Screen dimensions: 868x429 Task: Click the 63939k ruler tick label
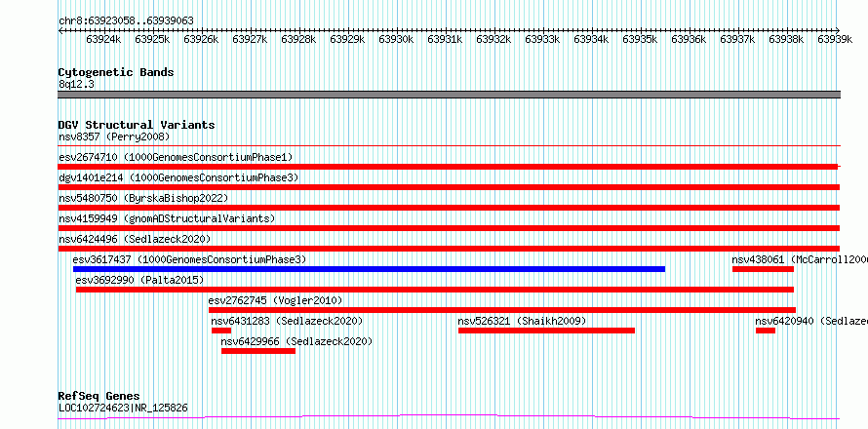coord(834,39)
